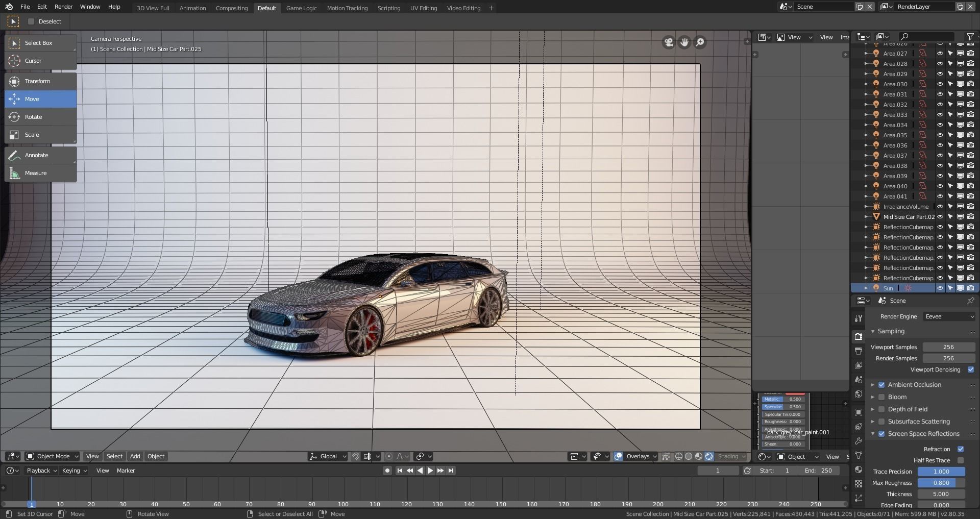This screenshot has height=519, width=980.
Task: Switch to LookDev viewport shading
Action: point(699,456)
